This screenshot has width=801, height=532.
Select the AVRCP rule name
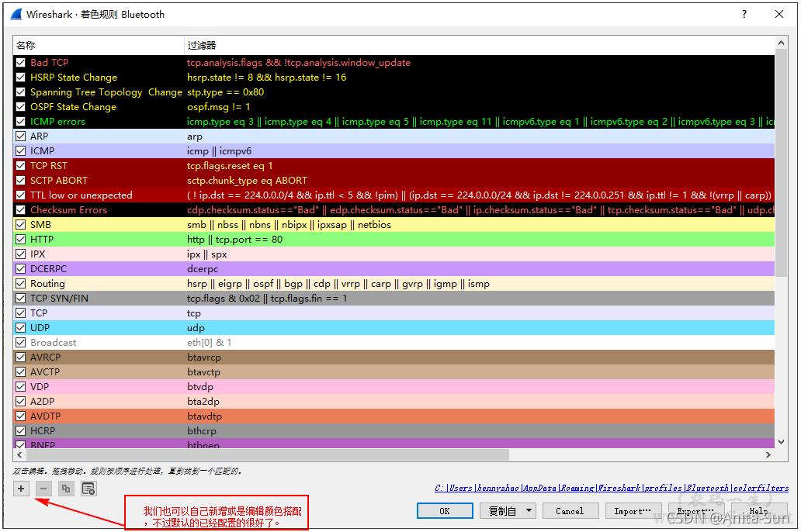click(x=46, y=358)
